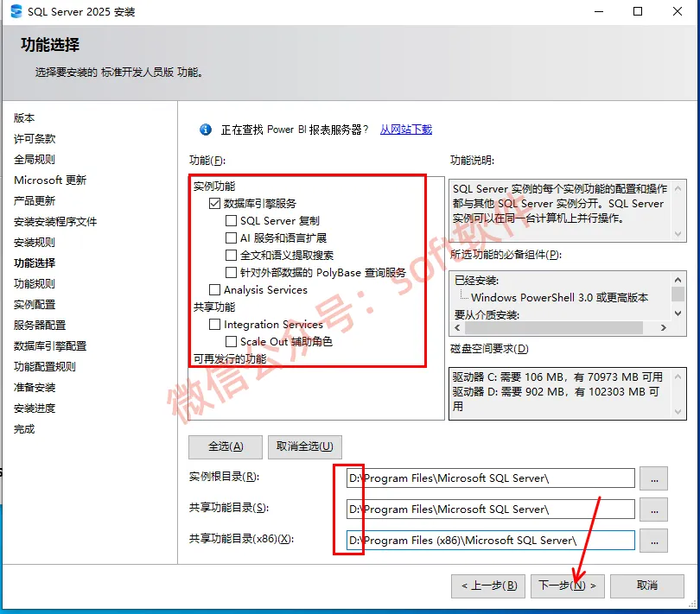Click the 服务器配置 sidebar step
This screenshot has width=700, height=614.
tap(40, 326)
